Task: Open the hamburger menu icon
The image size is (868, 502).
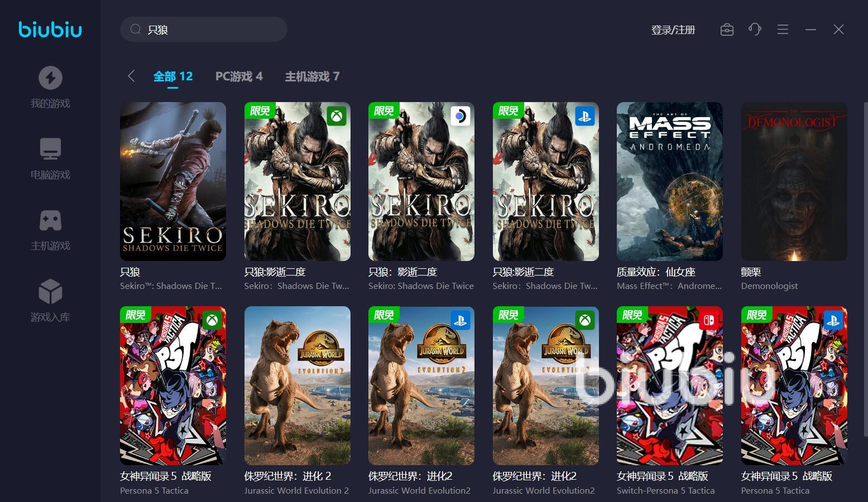Action: [x=783, y=30]
